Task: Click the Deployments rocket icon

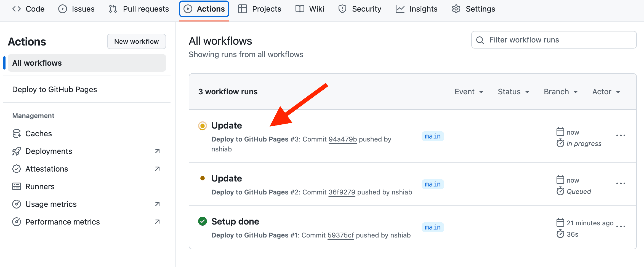Action: tap(17, 151)
